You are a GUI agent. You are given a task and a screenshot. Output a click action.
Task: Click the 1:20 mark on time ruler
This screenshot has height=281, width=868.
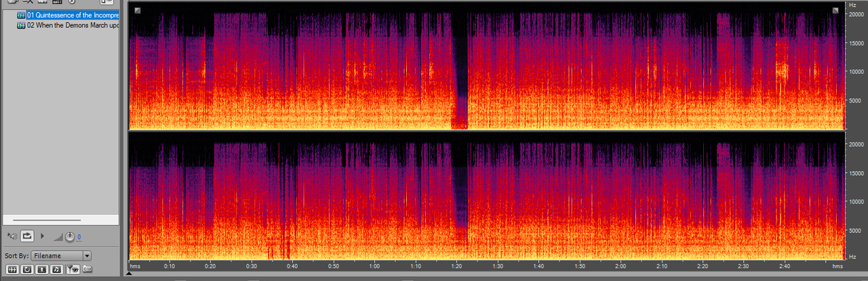pos(456,266)
